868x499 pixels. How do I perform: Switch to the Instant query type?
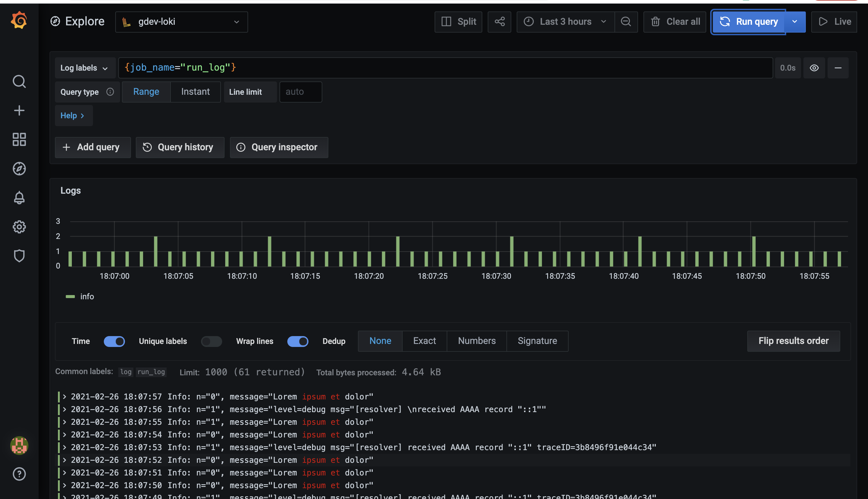pos(195,91)
